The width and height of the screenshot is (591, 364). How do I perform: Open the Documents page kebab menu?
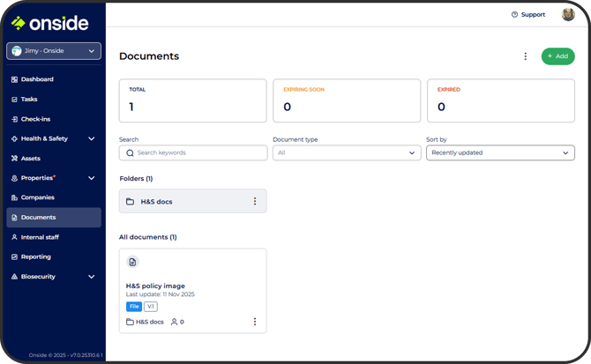[525, 56]
